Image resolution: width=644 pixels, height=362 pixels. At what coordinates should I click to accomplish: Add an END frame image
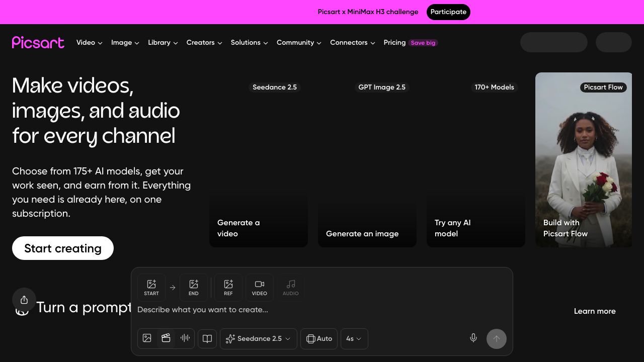tap(193, 288)
